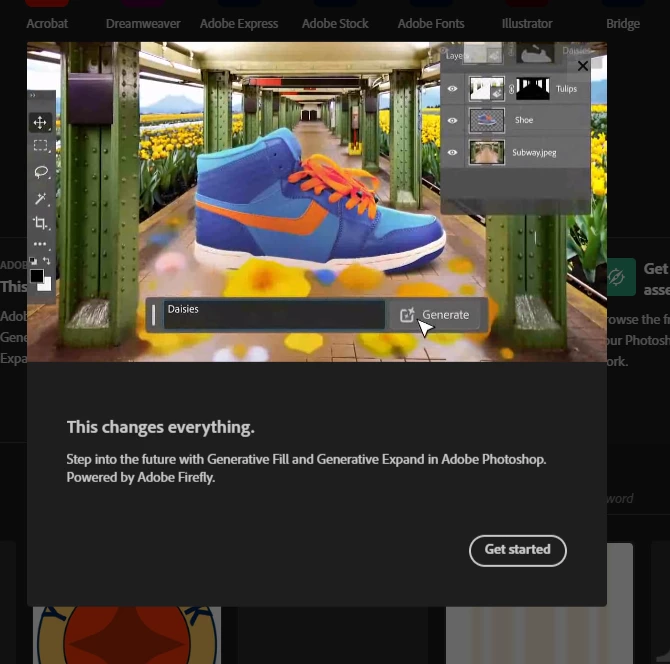The height and width of the screenshot is (664, 670).
Task: Open Bridge from the apps row
Action: click(623, 24)
